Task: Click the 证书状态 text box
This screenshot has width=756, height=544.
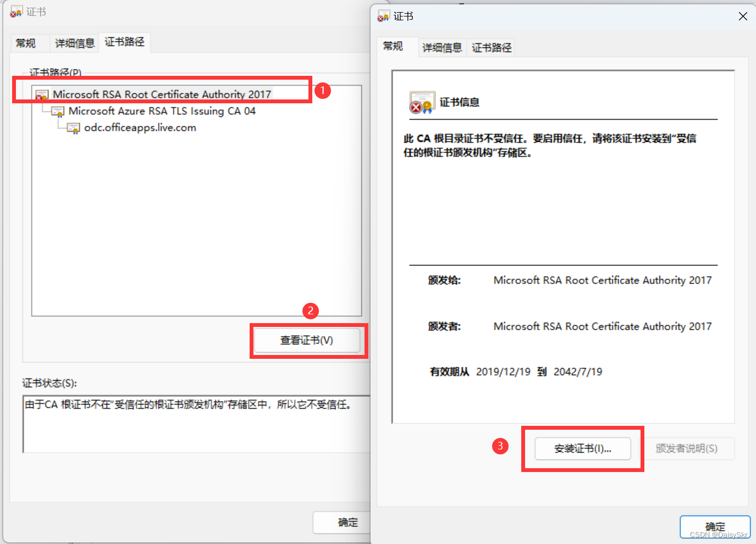Action: coord(197,424)
